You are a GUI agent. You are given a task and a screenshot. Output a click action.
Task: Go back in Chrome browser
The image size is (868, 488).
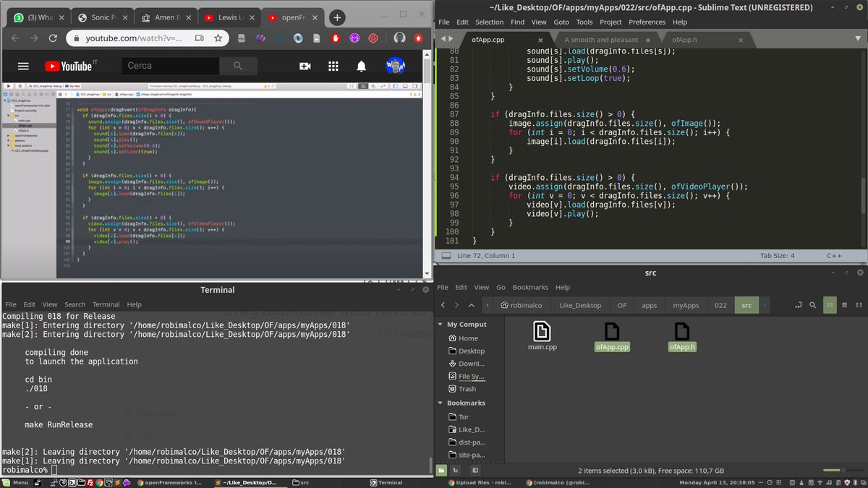pos(14,38)
